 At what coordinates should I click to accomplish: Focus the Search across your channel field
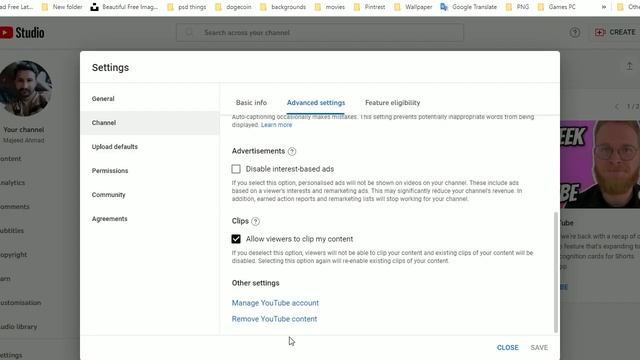click(x=320, y=32)
